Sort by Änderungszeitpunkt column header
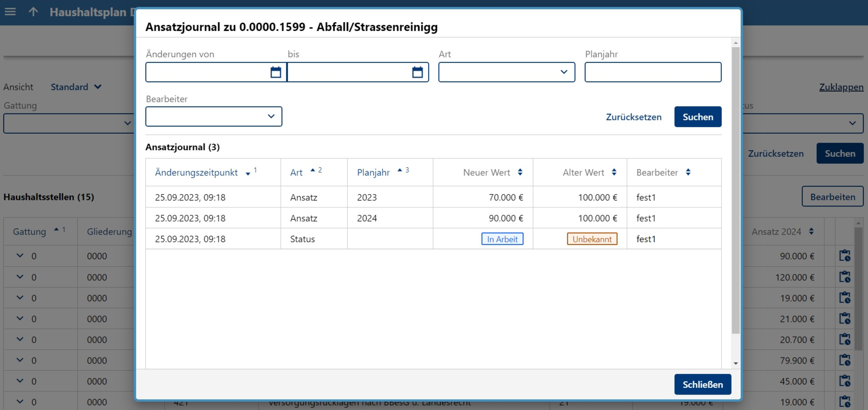The height and width of the screenshot is (410, 868). [x=196, y=172]
